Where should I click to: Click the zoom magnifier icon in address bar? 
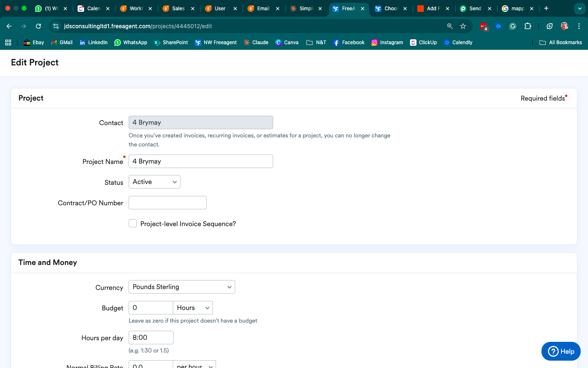click(450, 26)
